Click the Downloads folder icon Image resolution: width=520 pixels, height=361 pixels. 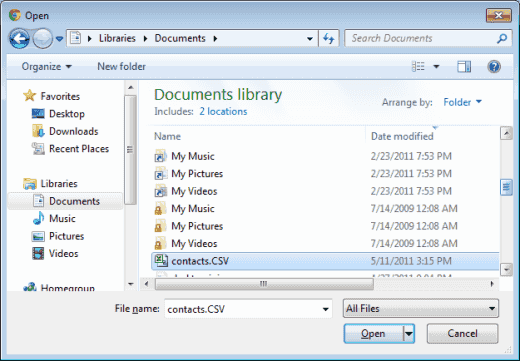click(x=38, y=131)
